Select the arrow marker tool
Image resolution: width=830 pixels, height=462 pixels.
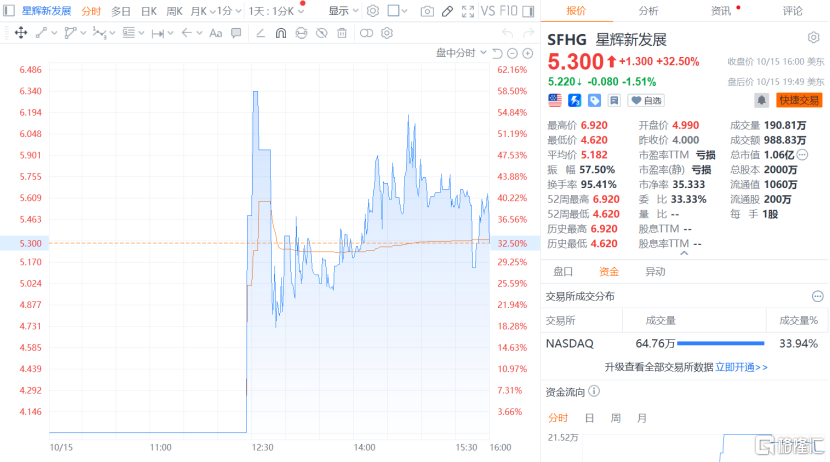point(186,33)
